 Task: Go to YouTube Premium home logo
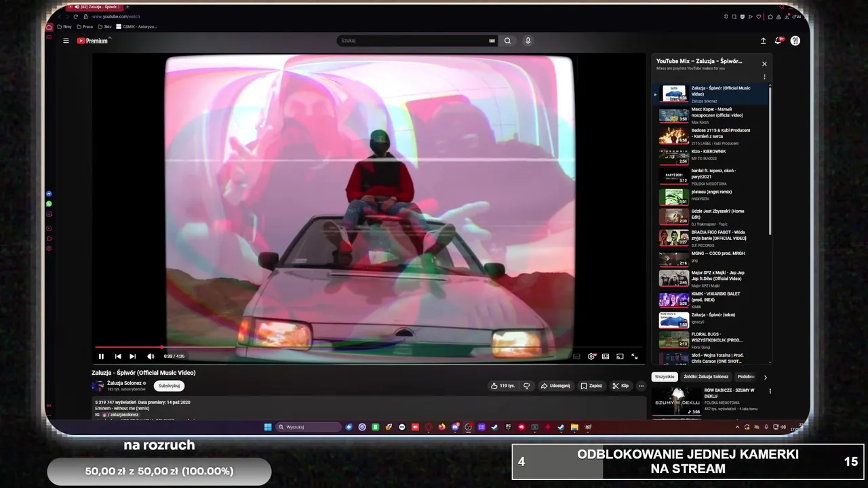tap(93, 41)
